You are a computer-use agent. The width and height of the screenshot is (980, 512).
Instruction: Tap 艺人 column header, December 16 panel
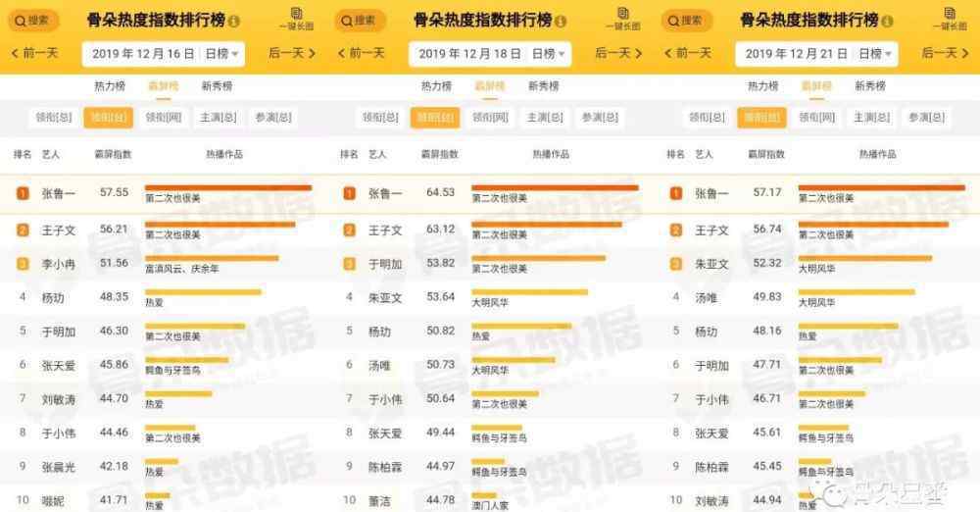coord(51,154)
